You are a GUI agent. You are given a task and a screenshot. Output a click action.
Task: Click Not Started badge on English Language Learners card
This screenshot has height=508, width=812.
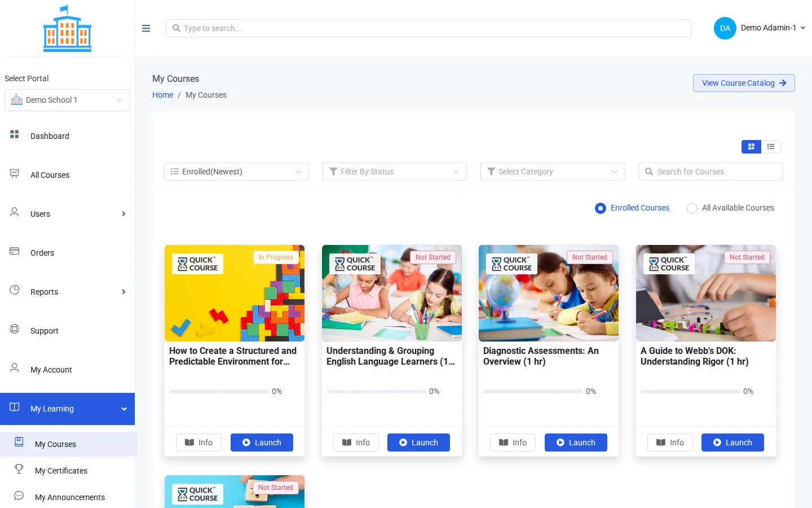[433, 257]
